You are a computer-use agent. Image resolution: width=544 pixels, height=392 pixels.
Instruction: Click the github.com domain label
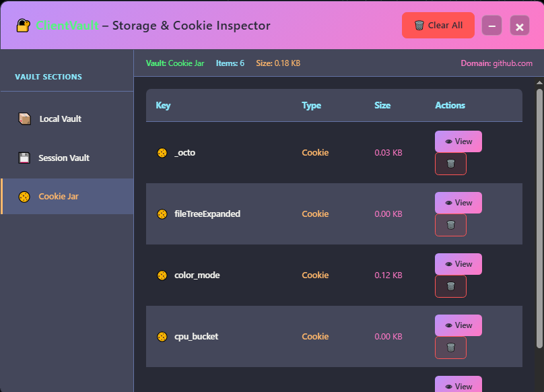(x=512, y=63)
